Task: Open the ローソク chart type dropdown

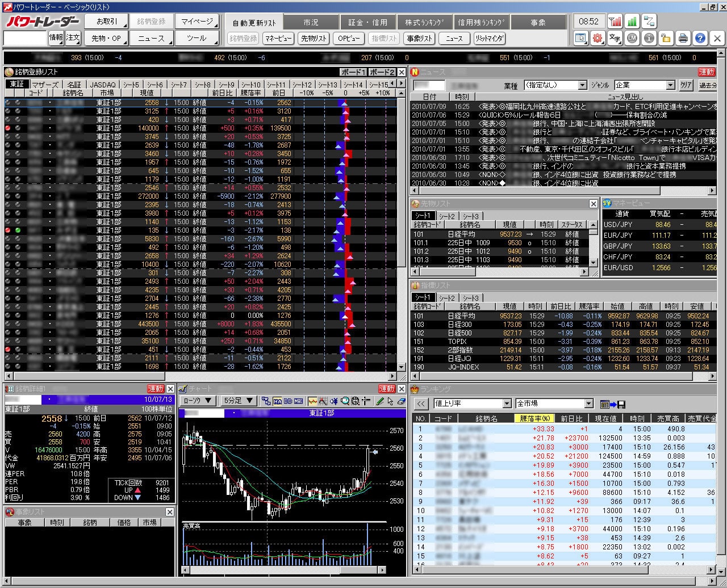Action: click(x=197, y=401)
